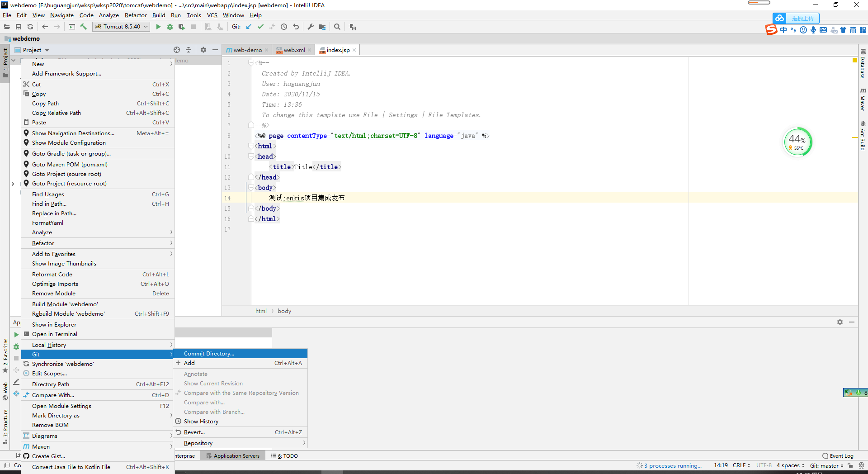
Task: Open the Maven side tool window
Action: (x=863, y=100)
